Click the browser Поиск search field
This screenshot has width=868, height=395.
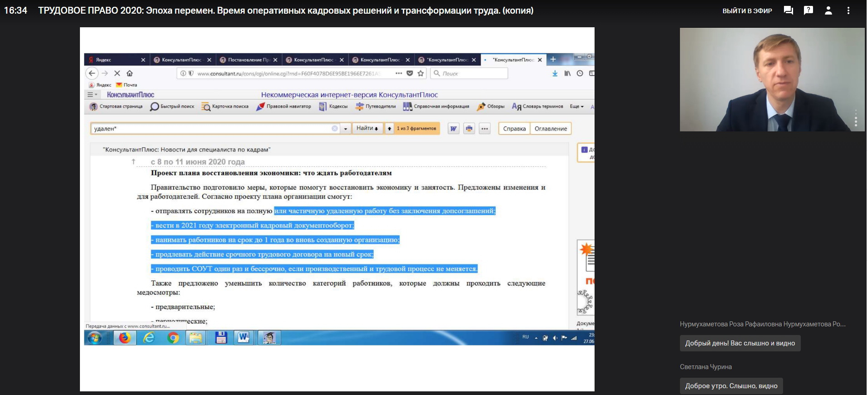tap(469, 73)
